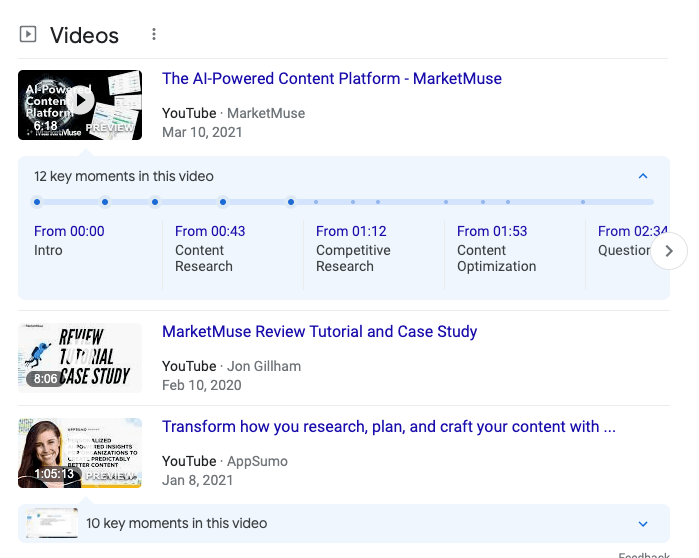
Task: Click the 12 key moments heading text
Action: tap(124, 176)
